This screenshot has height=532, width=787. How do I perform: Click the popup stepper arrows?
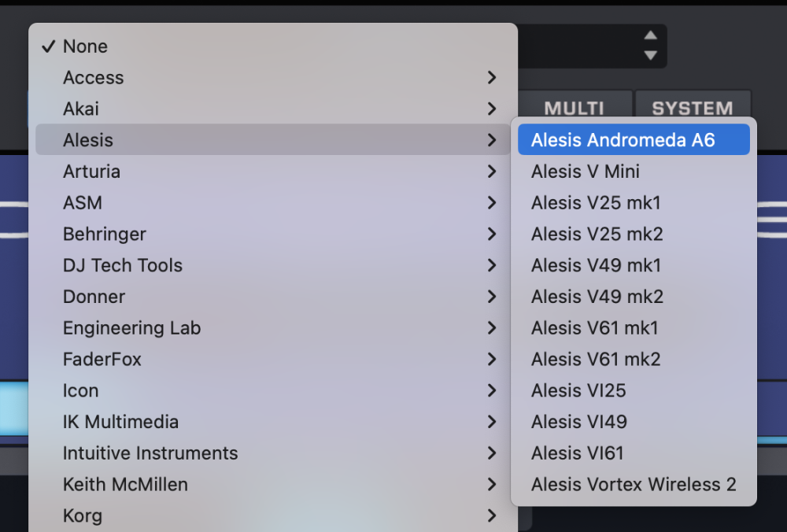650,46
